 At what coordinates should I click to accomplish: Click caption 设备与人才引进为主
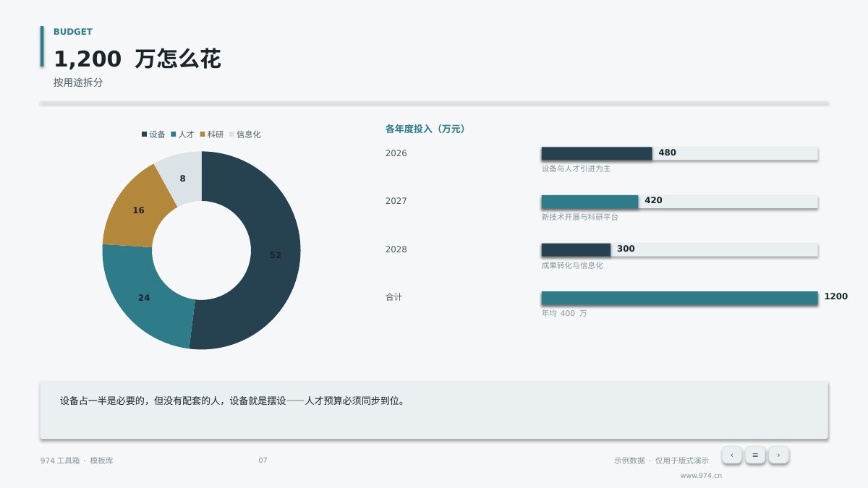(576, 168)
